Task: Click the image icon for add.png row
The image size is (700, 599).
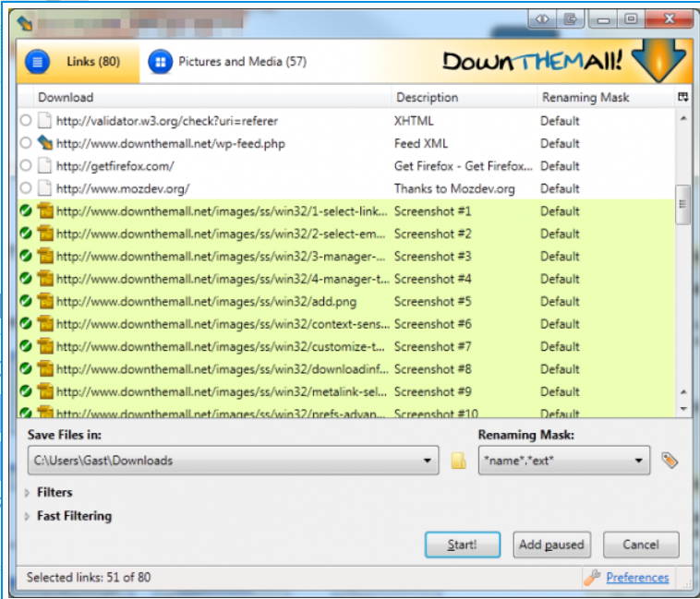Action: click(x=45, y=301)
